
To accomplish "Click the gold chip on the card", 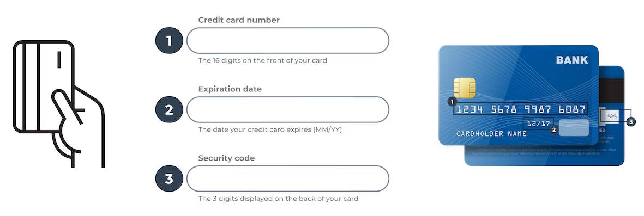I will coord(464,88).
